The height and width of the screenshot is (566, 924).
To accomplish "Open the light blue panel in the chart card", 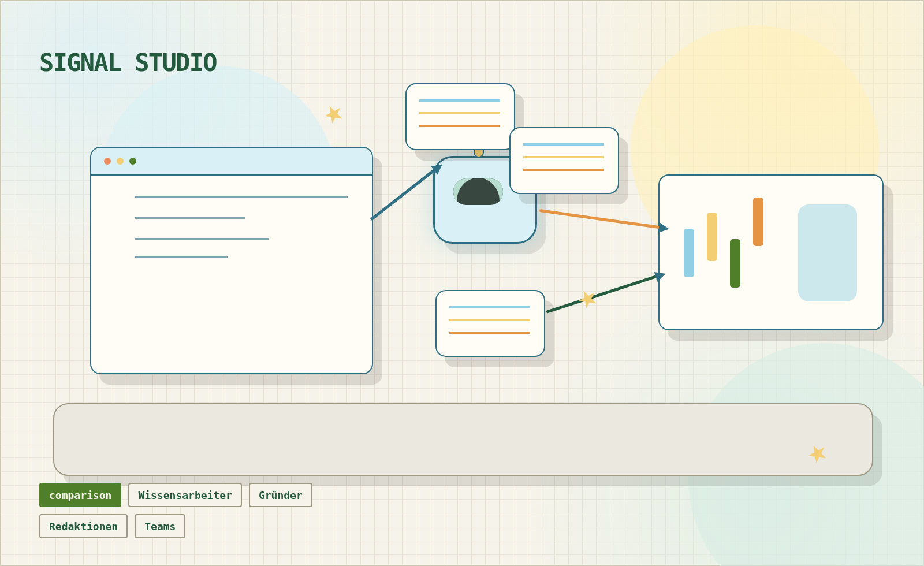I will tap(828, 253).
